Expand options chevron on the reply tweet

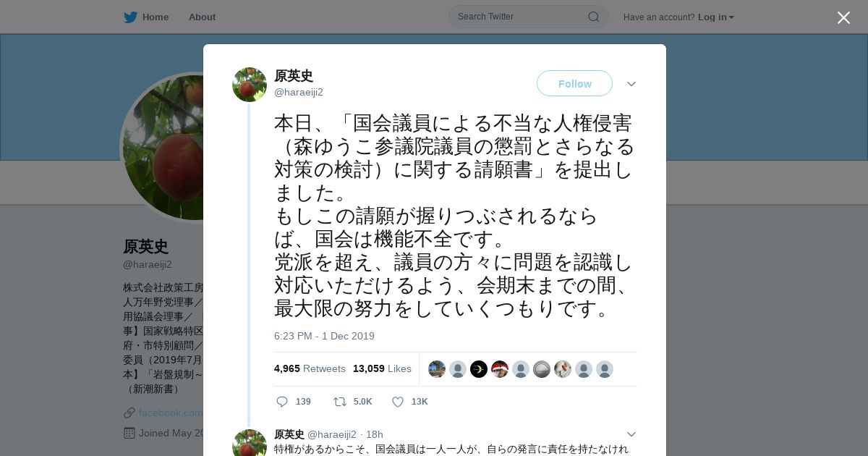[x=631, y=434]
